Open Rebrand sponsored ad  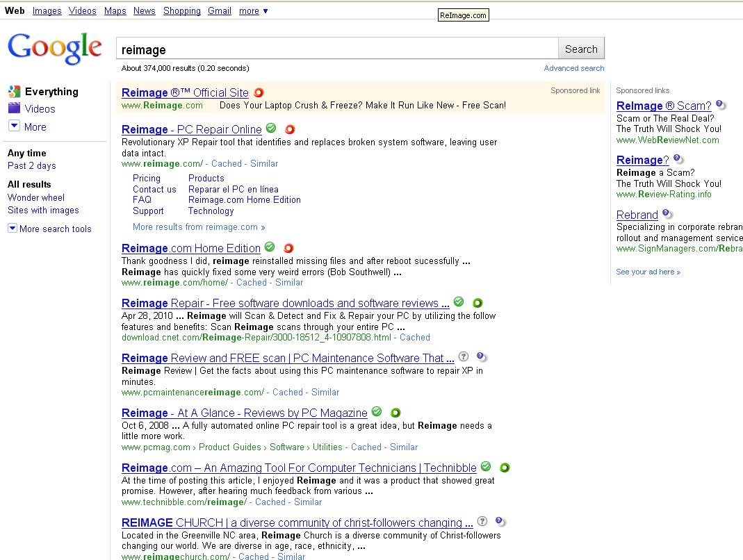[x=637, y=215]
